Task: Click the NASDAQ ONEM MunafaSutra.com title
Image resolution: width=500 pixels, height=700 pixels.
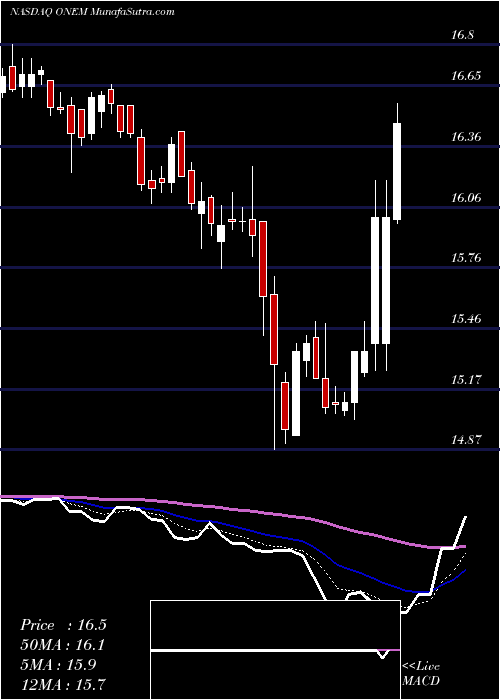Action: click(x=92, y=12)
